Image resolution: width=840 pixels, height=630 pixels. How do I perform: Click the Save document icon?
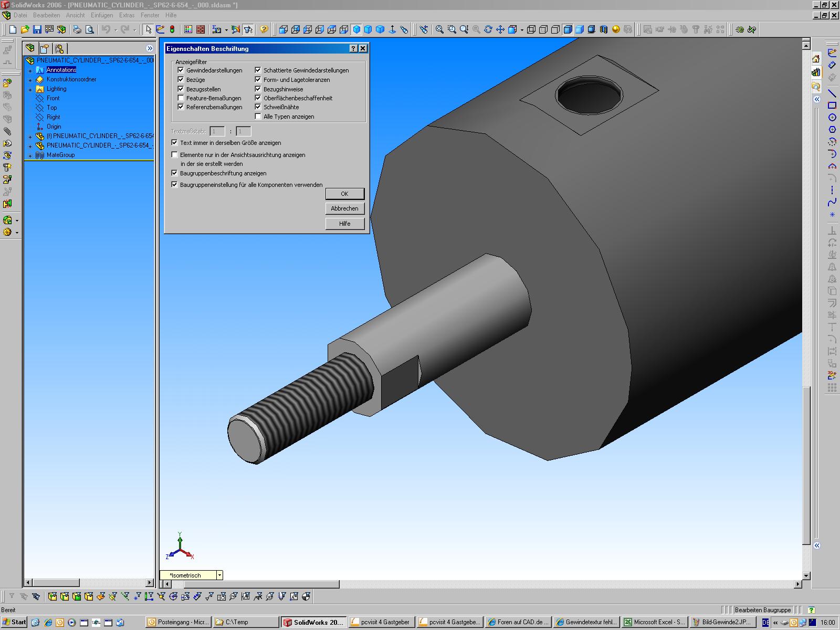[x=37, y=30]
